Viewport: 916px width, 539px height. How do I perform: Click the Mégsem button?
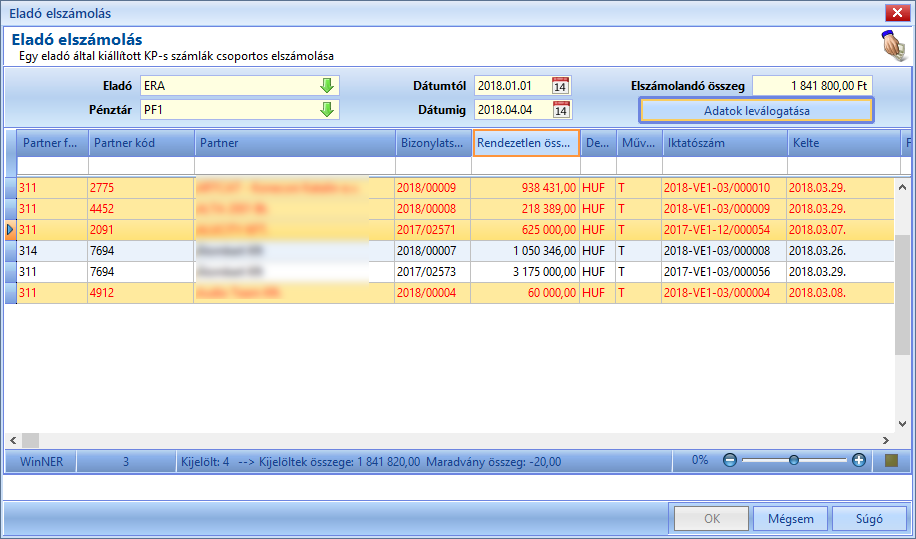click(x=790, y=519)
